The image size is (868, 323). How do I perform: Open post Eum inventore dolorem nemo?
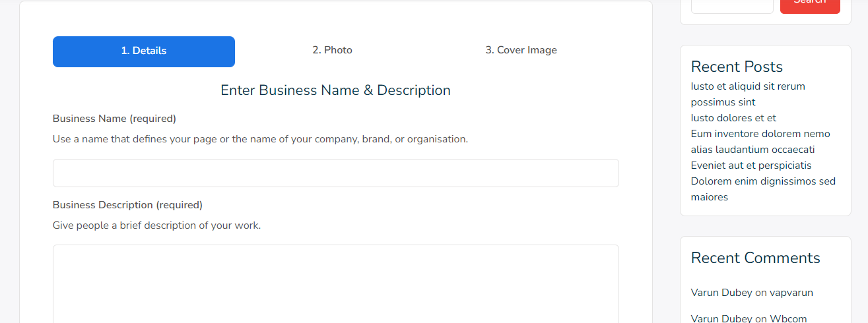[760, 142]
